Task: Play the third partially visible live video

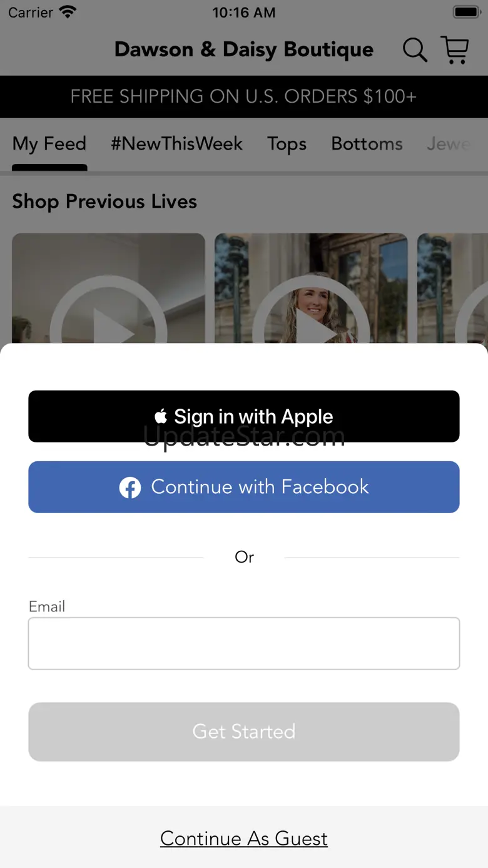Action: pyautogui.click(x=452, y=288)
